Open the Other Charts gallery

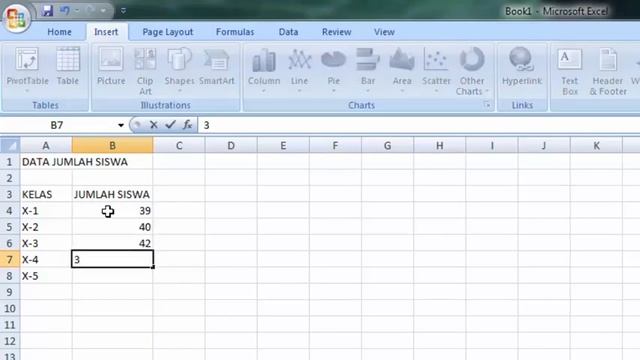coord(472,71)
